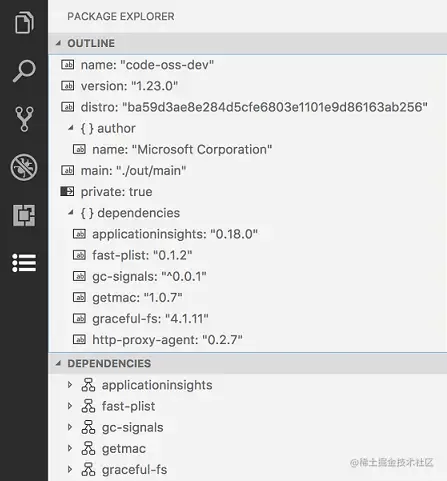Click the PACKAGE EXPLORER panel title
This screenshot has width=447, height=481.
point(121,16)
